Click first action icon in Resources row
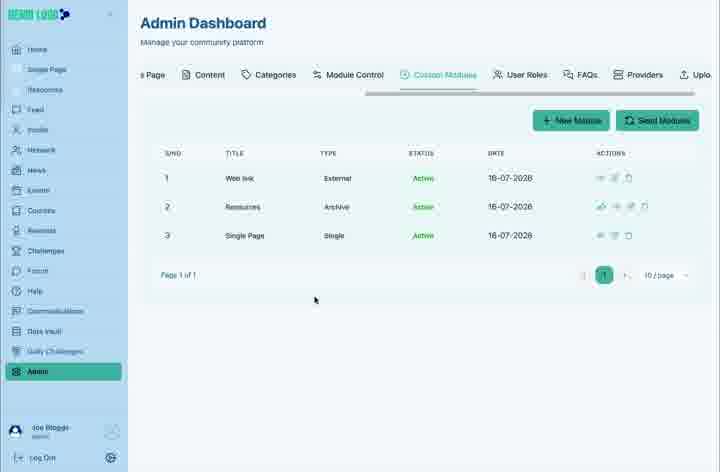Viewport: 720px width, 472px height. point(601,207)
